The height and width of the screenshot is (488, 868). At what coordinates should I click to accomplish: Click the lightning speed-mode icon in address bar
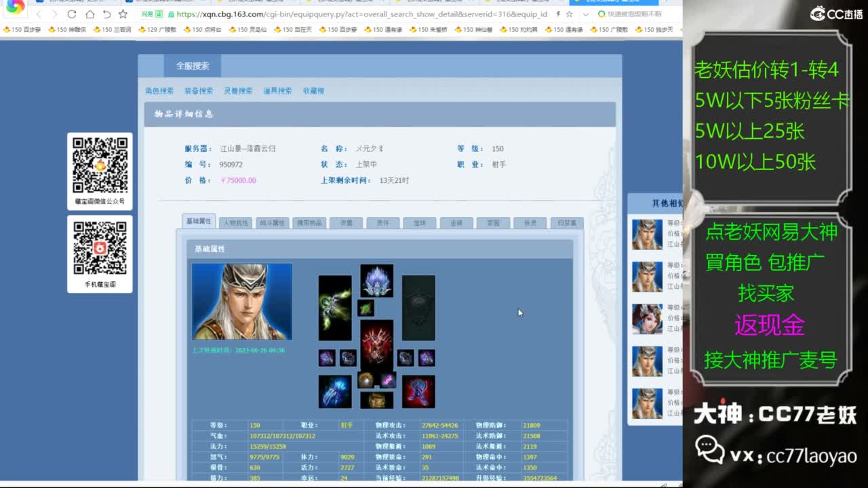[x=557, y=14]
